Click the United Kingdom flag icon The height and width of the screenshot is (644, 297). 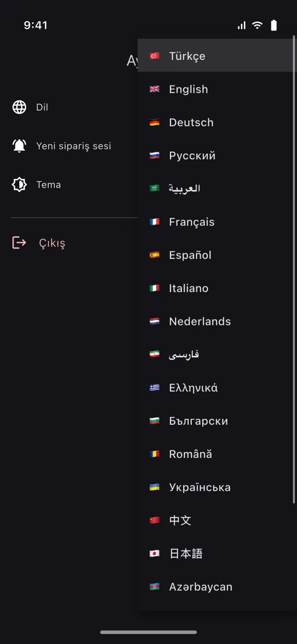coord(154,89)
